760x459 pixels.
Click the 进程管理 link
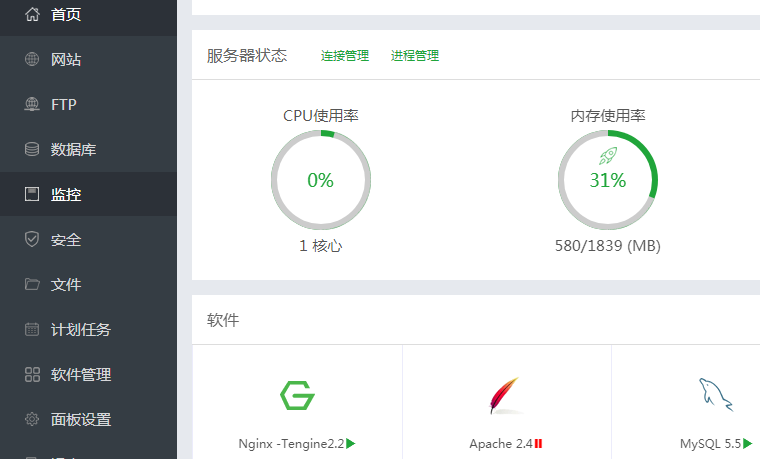415,56
